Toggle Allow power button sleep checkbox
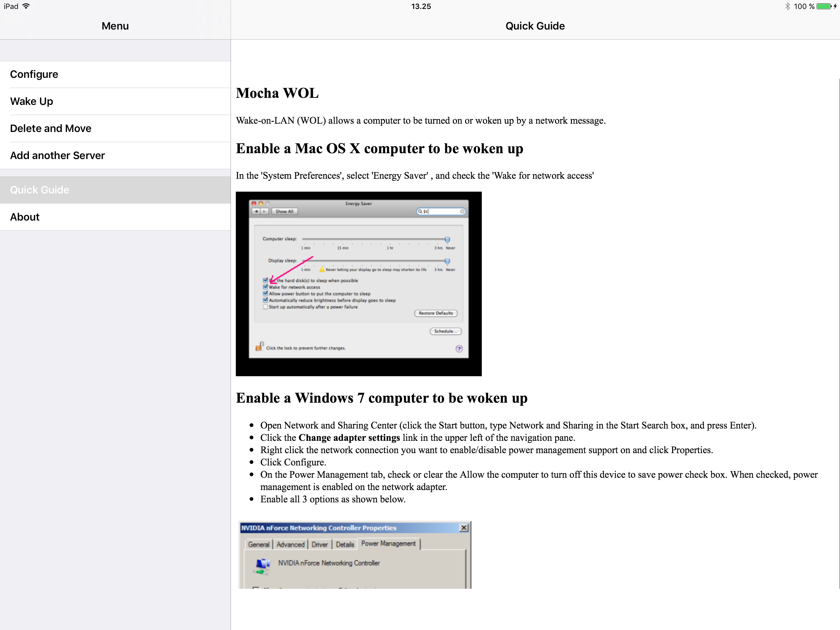840x630 pixels. click(x=265, y=293)
